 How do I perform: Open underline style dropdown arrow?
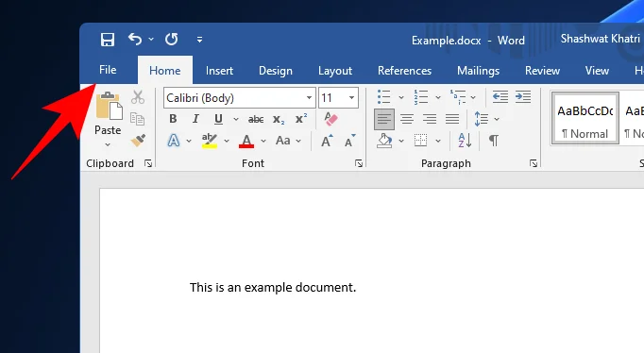coord(236,119)
